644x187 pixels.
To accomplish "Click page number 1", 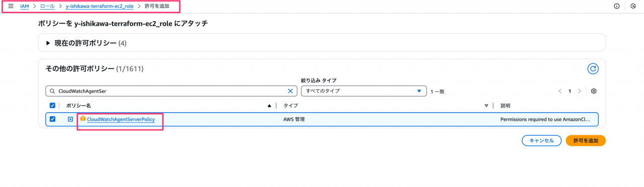I will coord(570,91).
